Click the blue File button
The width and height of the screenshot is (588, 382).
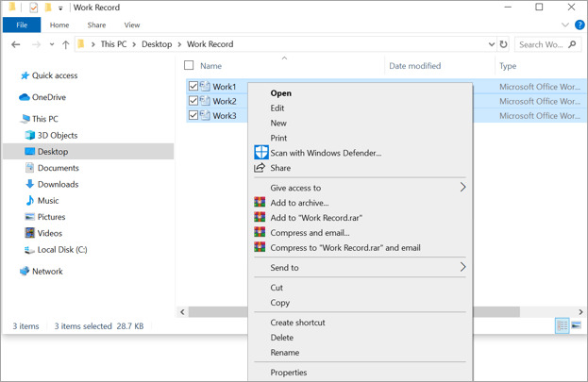pyautogui.click(x=22, y=25)
